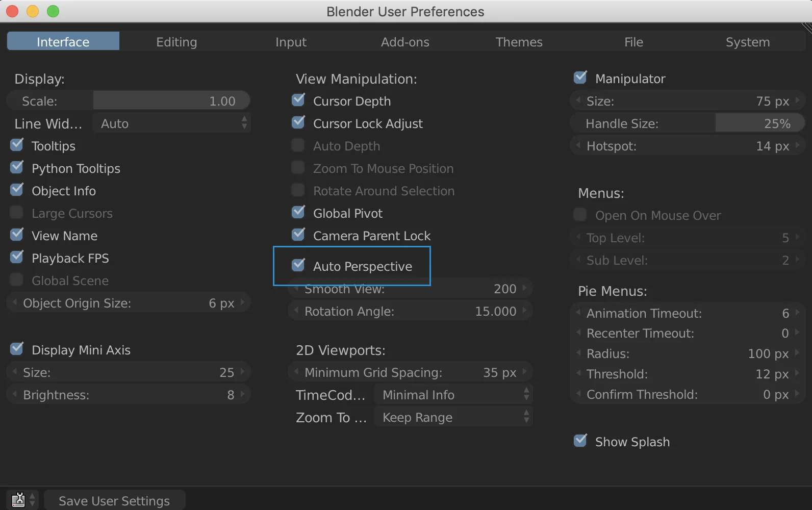Open TimeCode Minimal Info dropdown

click(453, 394)
